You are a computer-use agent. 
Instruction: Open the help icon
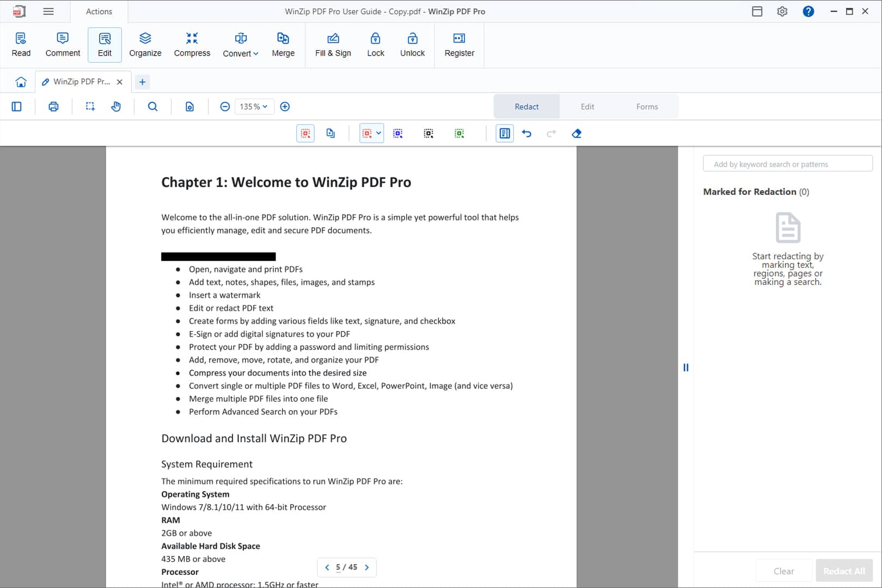(808, 11)
